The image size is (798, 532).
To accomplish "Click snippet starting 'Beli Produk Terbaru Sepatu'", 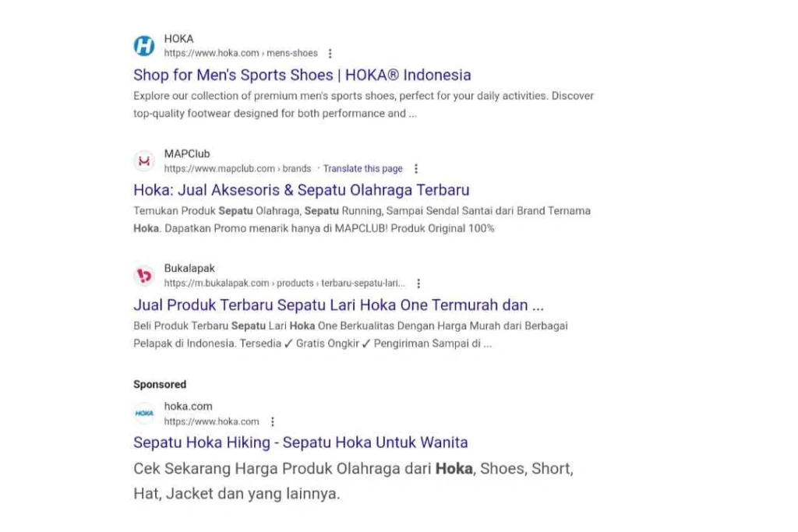I will (x=351, y=335).
